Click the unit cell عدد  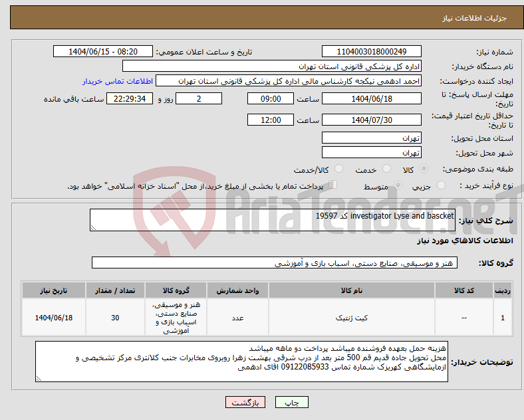click(237, 318)
